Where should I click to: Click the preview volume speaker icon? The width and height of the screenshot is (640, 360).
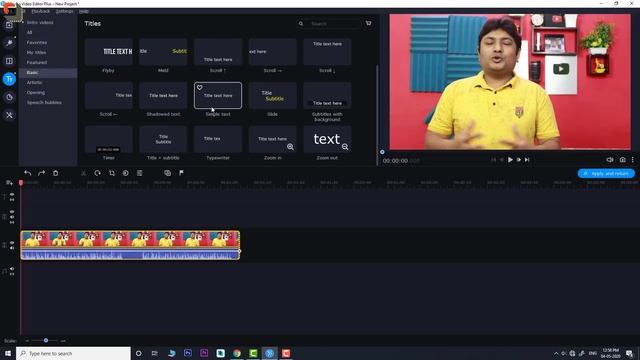(x=610, y=160)
